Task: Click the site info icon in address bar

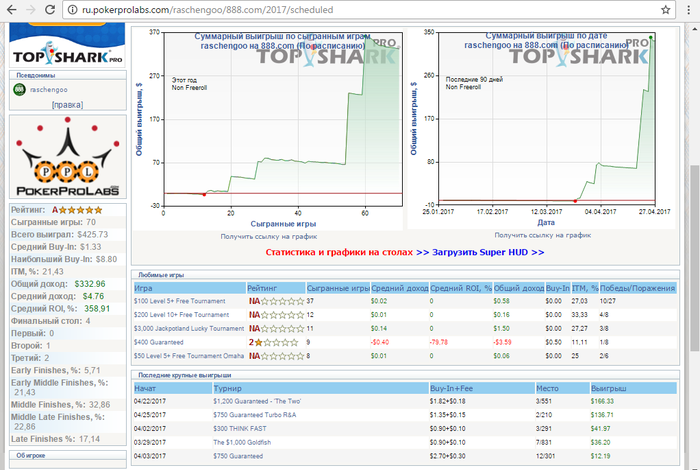Action: (x=72, y=9)
